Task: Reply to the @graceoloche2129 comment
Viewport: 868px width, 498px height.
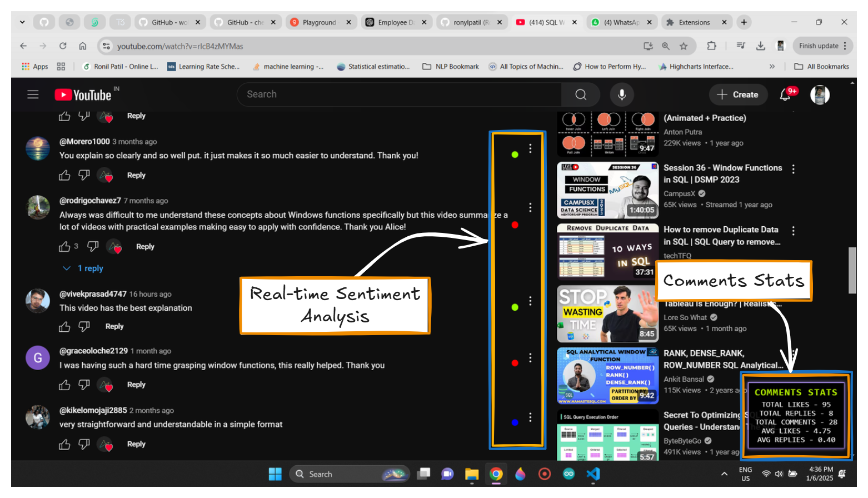Action: click(136, 385)
